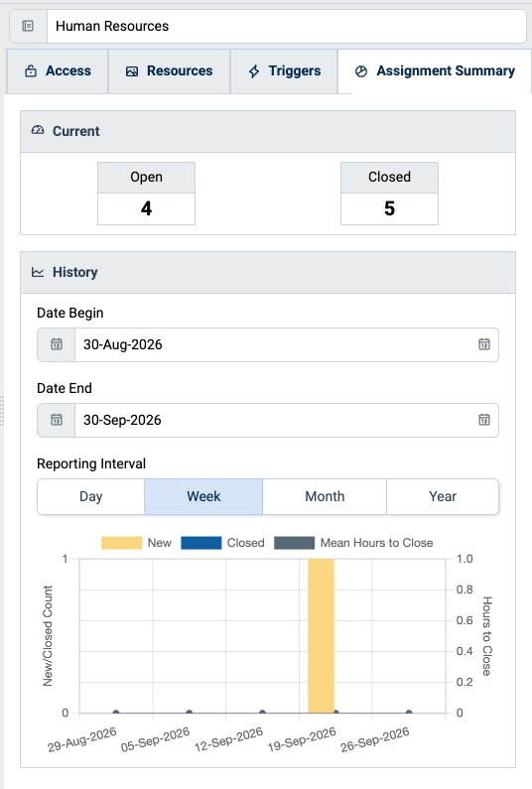Switch to the Access tab
The image size is (532, 789).
click(58, 70)
